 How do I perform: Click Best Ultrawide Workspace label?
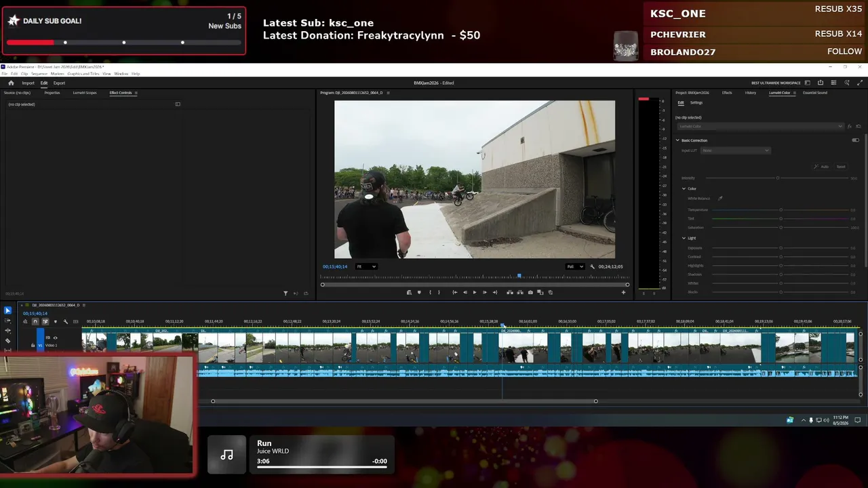point(776,83)
